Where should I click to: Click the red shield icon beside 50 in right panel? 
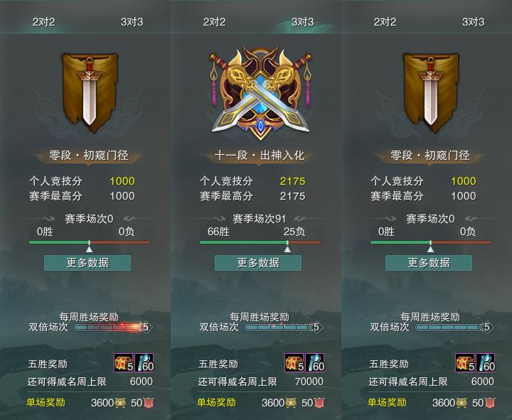[x=490, y=403]
